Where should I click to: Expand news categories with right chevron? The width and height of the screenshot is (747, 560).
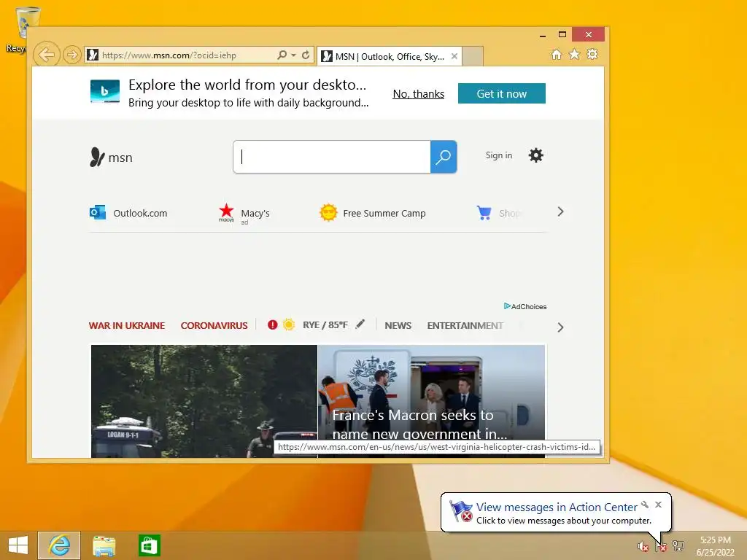561,327
